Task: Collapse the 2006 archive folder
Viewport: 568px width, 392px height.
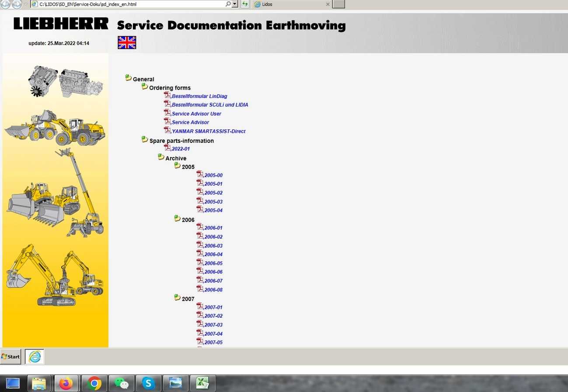Action: click(x=177, y=219)
